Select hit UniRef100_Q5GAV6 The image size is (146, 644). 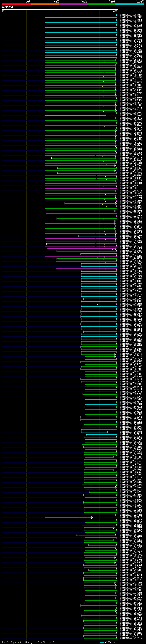coord(131,82)
